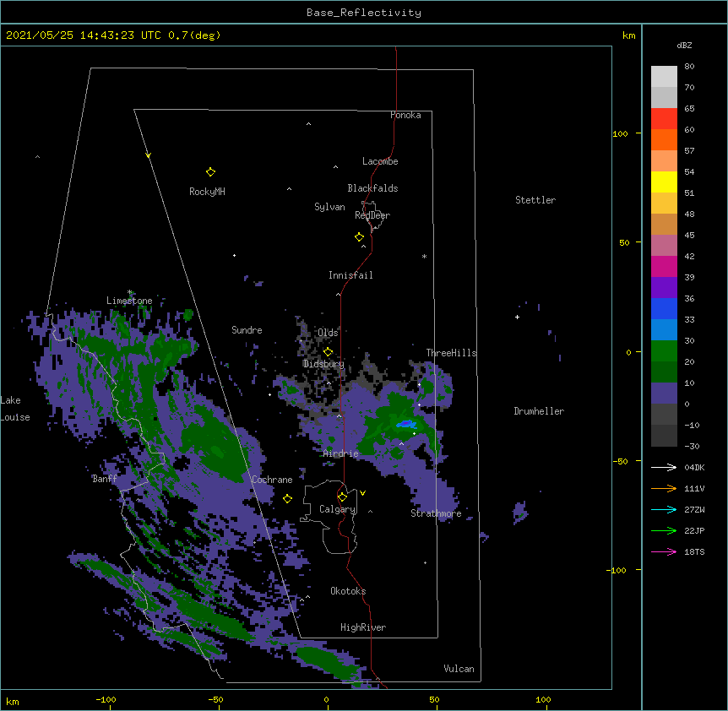The width and height of the screenshot is (728, 711).
Task: Click the Innisfail label
Action: pos(350,275)
